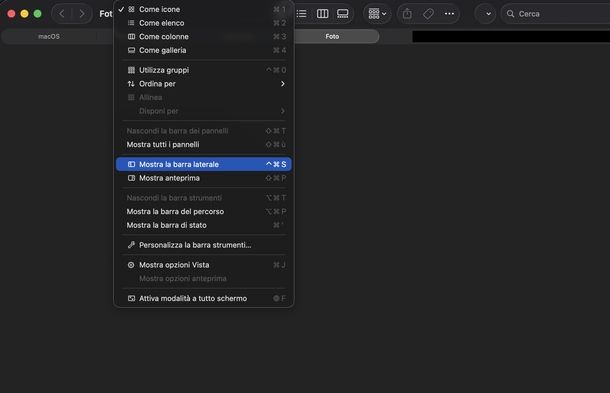610x393 pixels.
Task: Click the list view toolbar icon
Action: (301, 14)
